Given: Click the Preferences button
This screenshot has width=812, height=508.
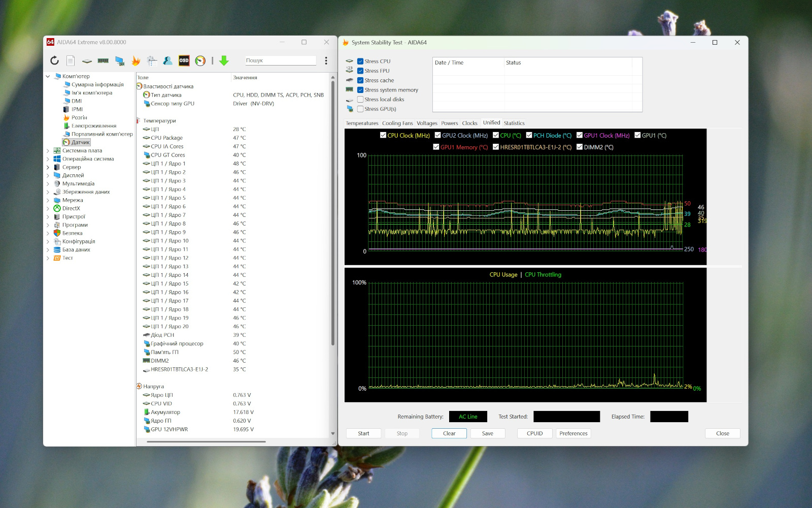Looking at the screenshot, I should tap(573, 433).
